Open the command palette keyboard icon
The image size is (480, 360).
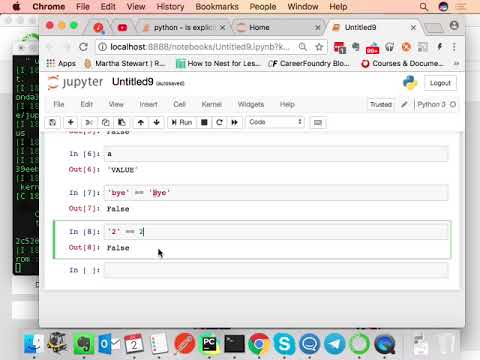(x=318, y=123)
